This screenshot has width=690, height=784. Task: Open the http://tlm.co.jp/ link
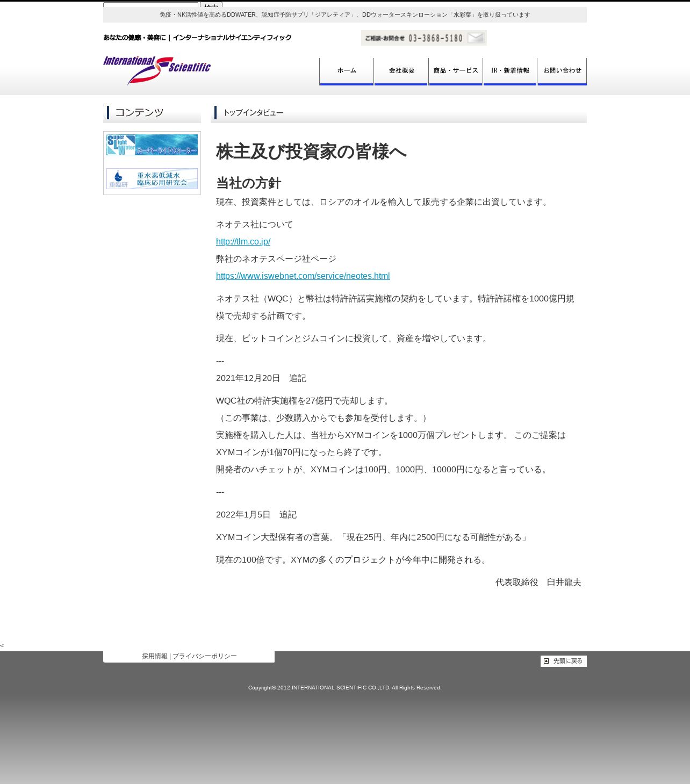(243, 242)
